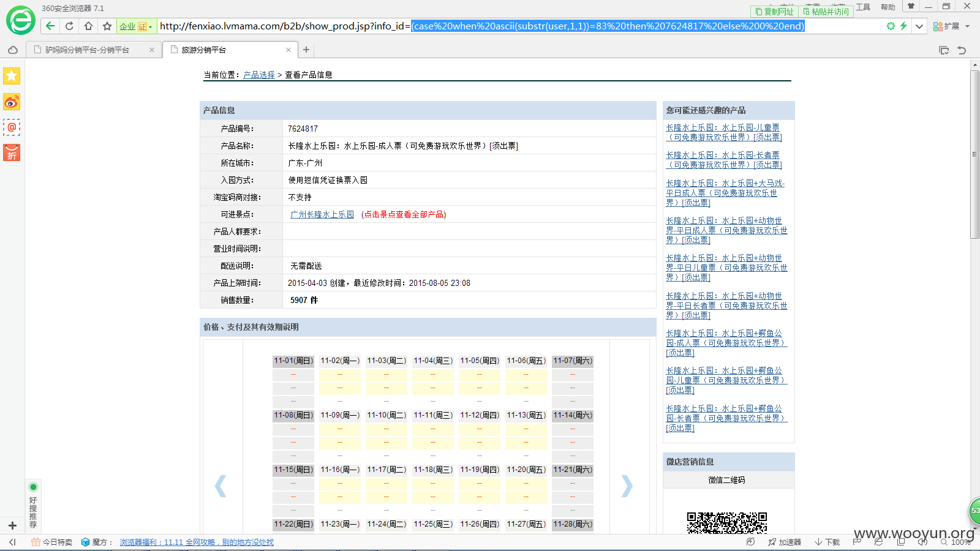Viewport: 980px width, 551px height.
Task: Click the product number 7624817
Action: 303,129
